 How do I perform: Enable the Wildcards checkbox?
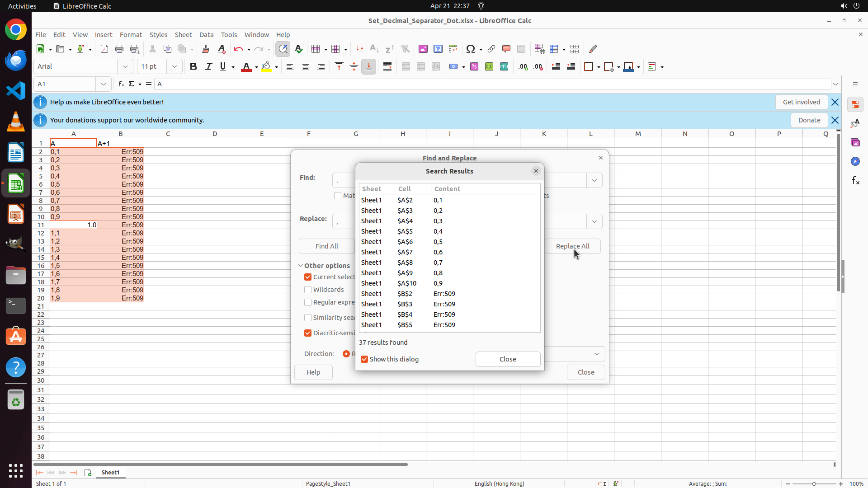tap(308, 290)
